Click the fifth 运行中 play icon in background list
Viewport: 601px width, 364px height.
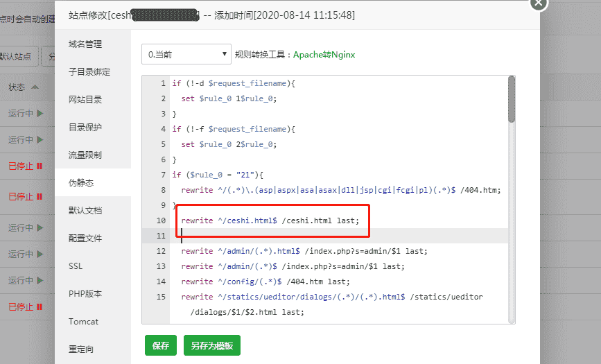coord(40,280)
